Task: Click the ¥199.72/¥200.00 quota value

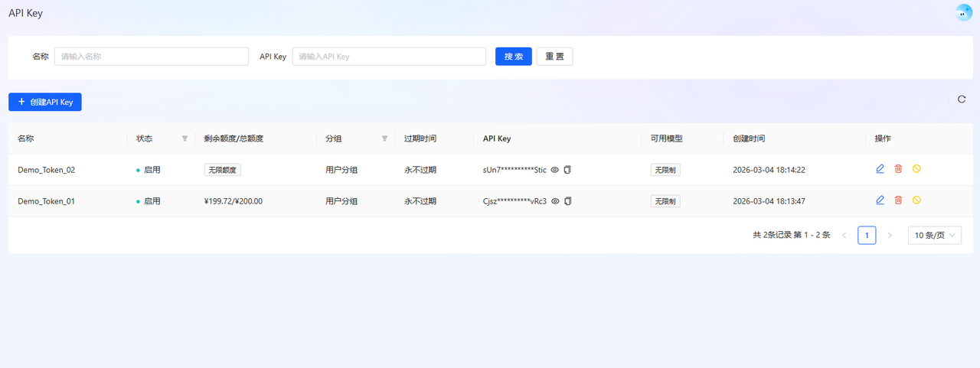Action: [234, 201]
